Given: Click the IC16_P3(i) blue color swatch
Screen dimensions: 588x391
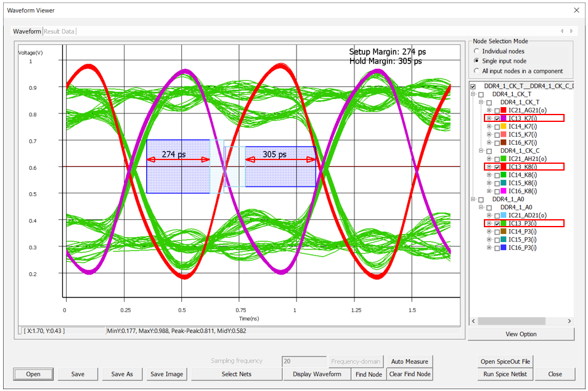Looking at the screenshot, I should pyautogui.click(x=504, y=248).
